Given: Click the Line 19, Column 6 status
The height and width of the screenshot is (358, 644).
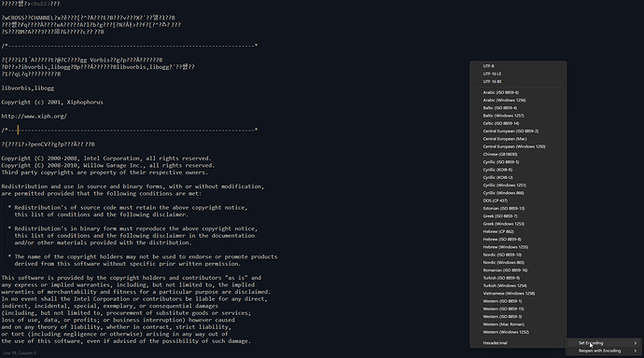Looking at the screenshot, I should pos(20,353).
